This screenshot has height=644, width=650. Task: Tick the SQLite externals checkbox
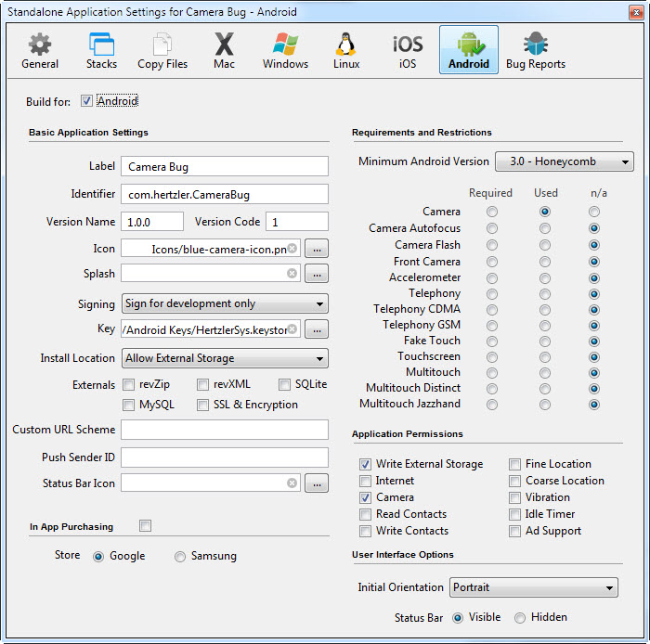pyautogui.click(x=285, y=384)
